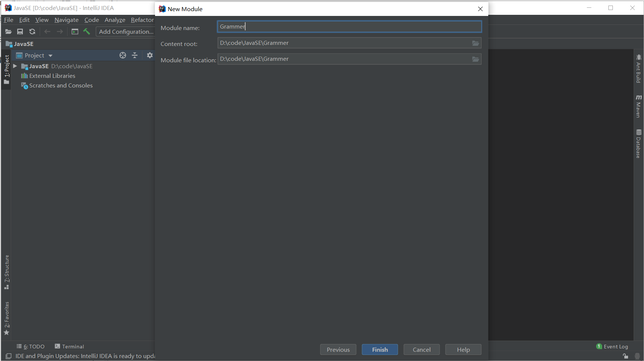This screenshot has height=361, width=644.
Task: Click the Back navigation arrow
Action: point(47,32)
